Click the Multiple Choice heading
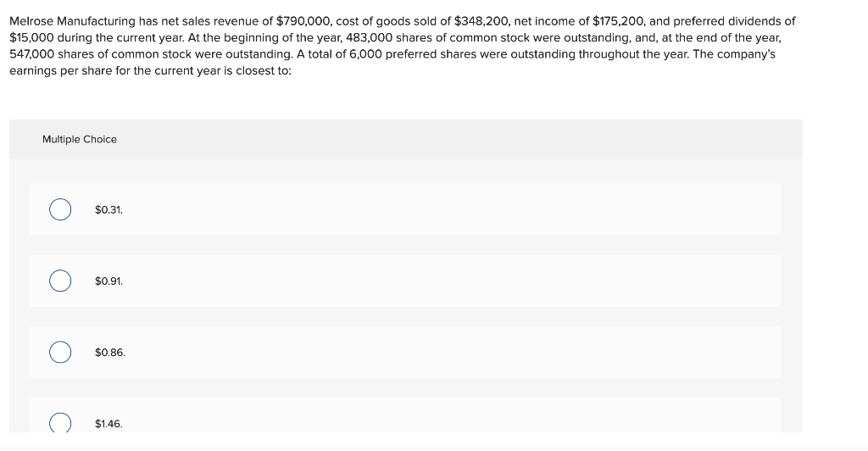This screenshot has width=868, height=451. [80, 139]
